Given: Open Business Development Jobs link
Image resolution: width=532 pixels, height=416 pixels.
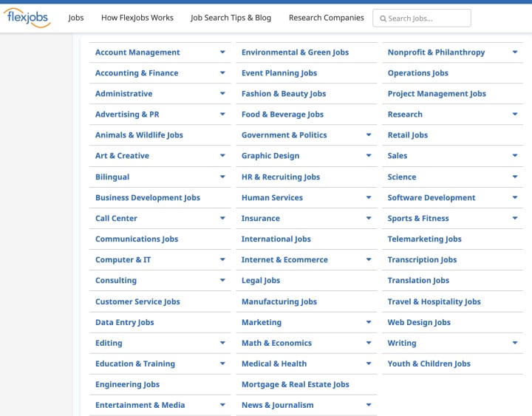Looking at the screenshot, I should point(148,197).
